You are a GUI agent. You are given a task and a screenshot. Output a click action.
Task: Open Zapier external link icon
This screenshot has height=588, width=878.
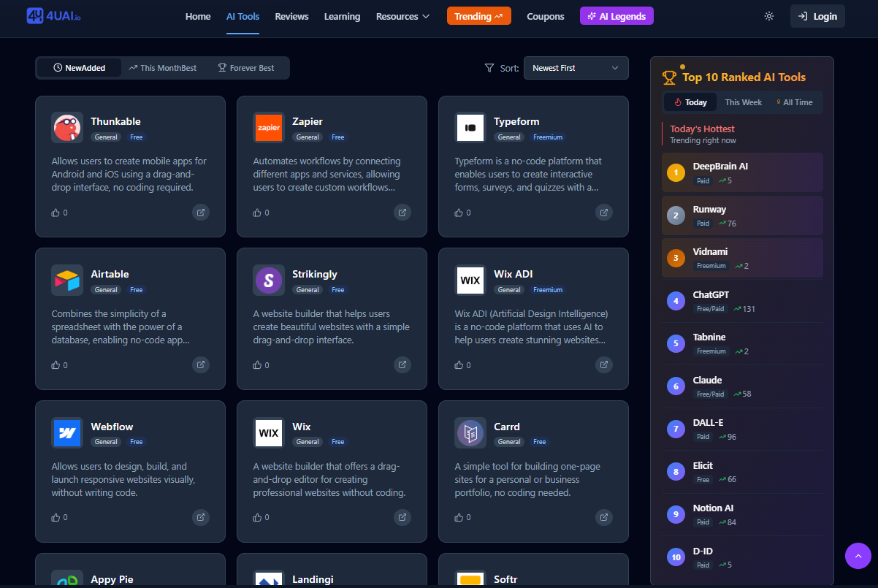click(402, 213)
